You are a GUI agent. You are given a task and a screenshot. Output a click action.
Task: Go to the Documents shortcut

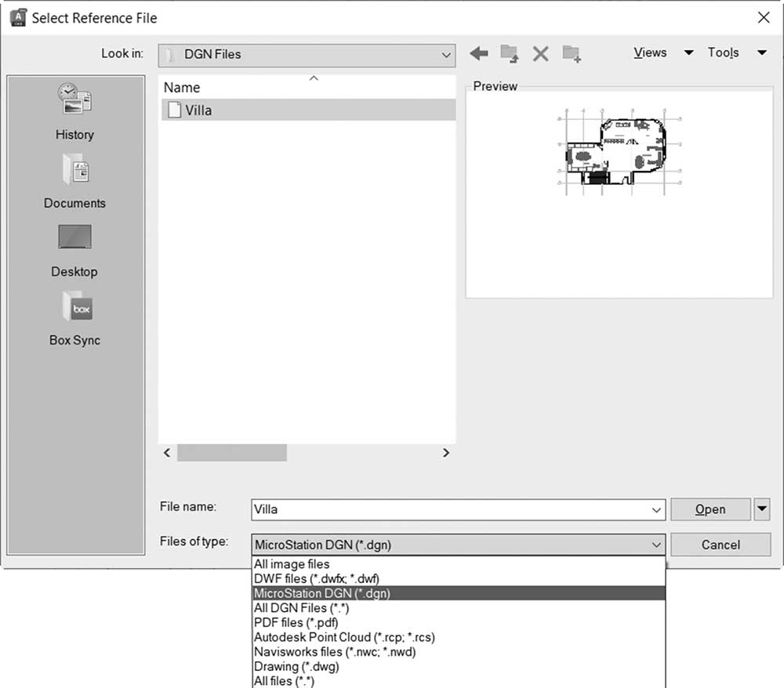coord(74,182)
